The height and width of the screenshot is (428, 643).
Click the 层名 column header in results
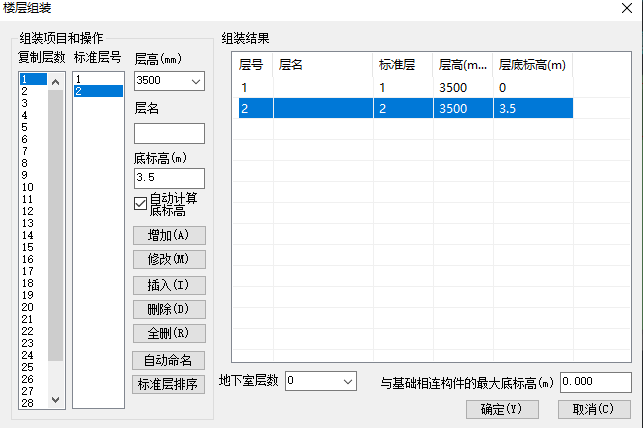[323, 65]
